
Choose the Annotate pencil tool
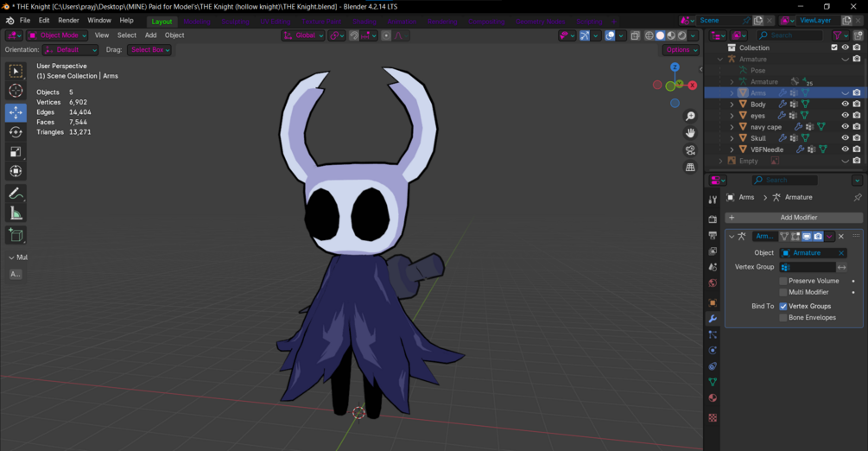point(16,194)
